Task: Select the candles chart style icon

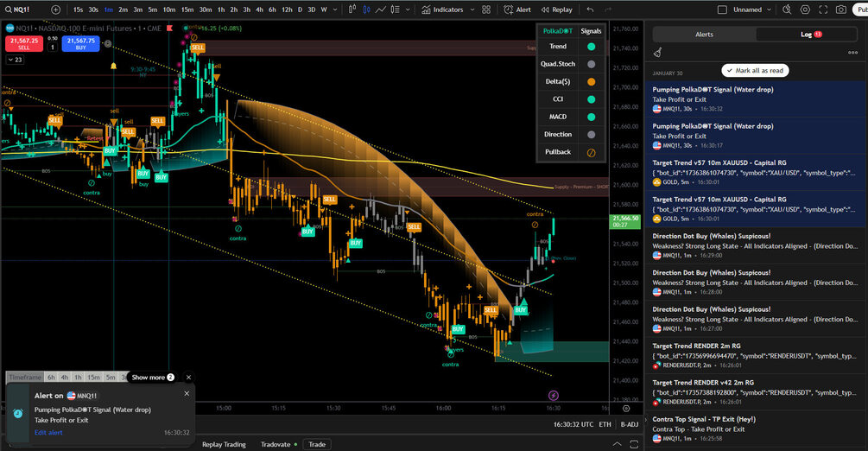Action: 366,10
